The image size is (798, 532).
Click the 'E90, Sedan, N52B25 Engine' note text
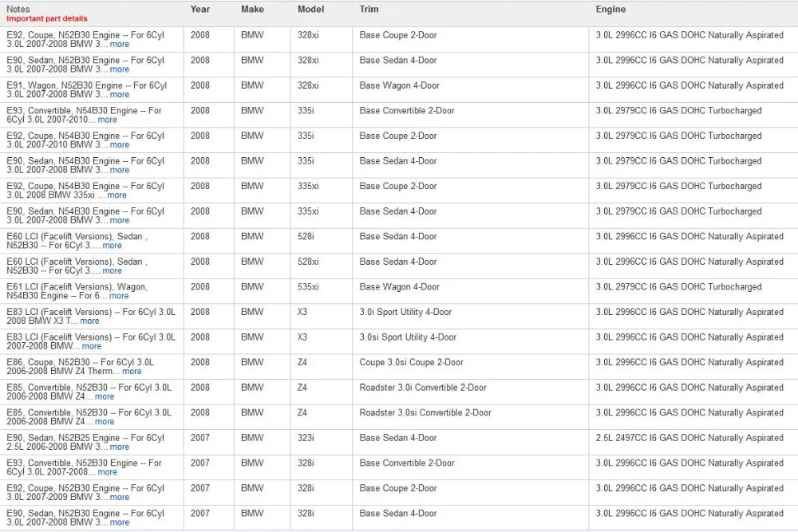click(x=85, y=443)
